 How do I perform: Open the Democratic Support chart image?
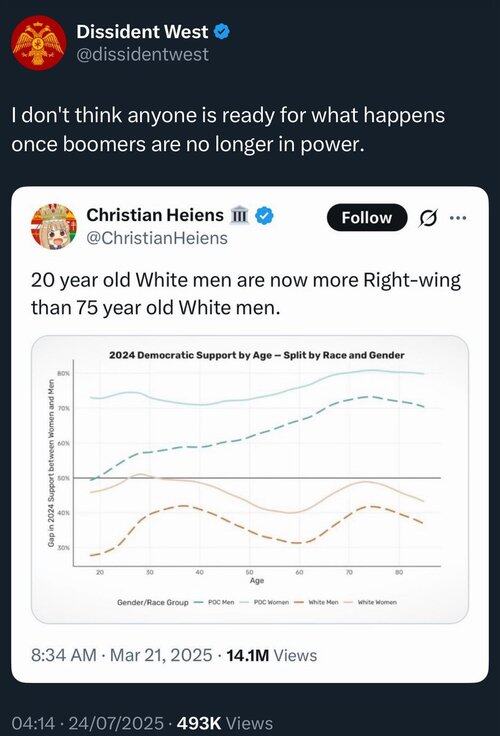(250, 479)
